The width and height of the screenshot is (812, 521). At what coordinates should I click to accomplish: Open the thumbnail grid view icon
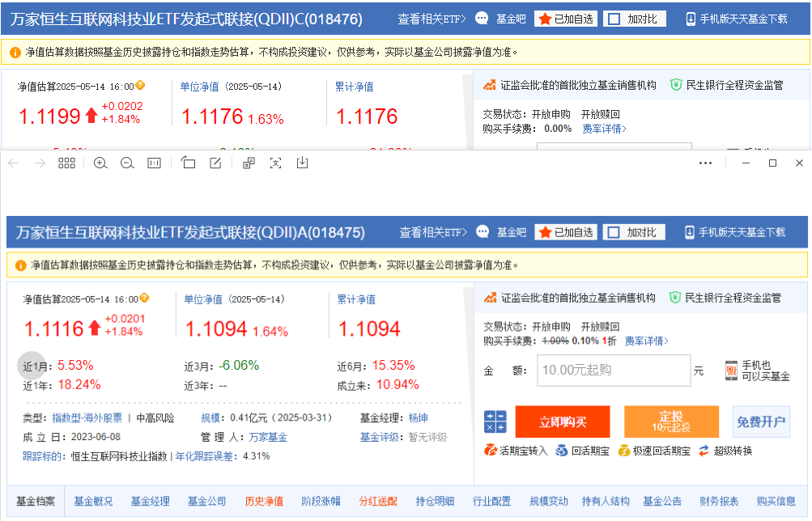click(67, 163)
